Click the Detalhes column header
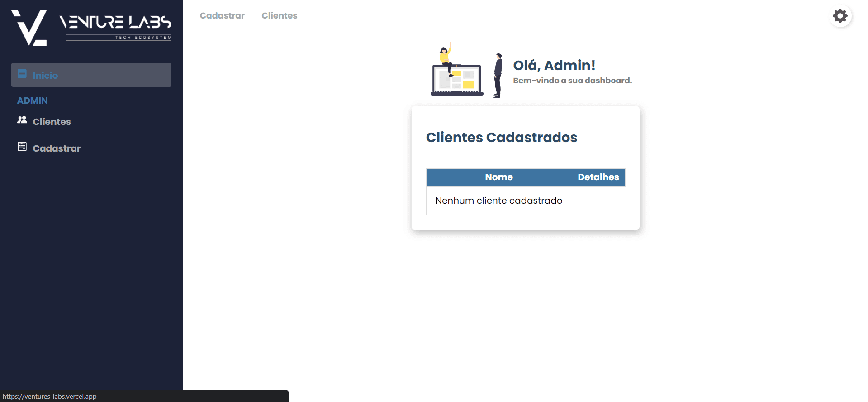Image resolution: width=868 pixels, height=402 pixels. 598,177
